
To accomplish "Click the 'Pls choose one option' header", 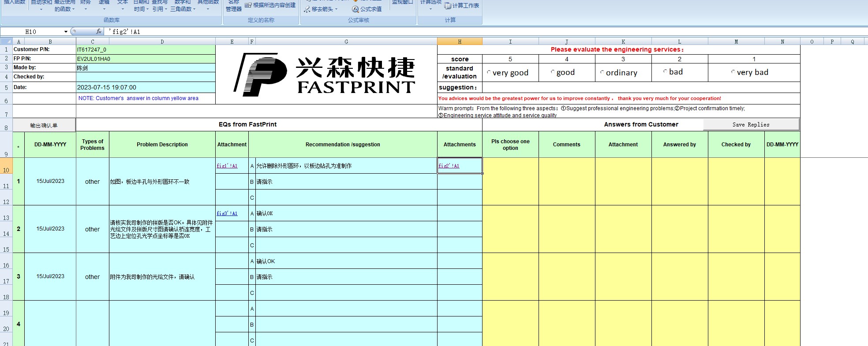I will (510, 145).
